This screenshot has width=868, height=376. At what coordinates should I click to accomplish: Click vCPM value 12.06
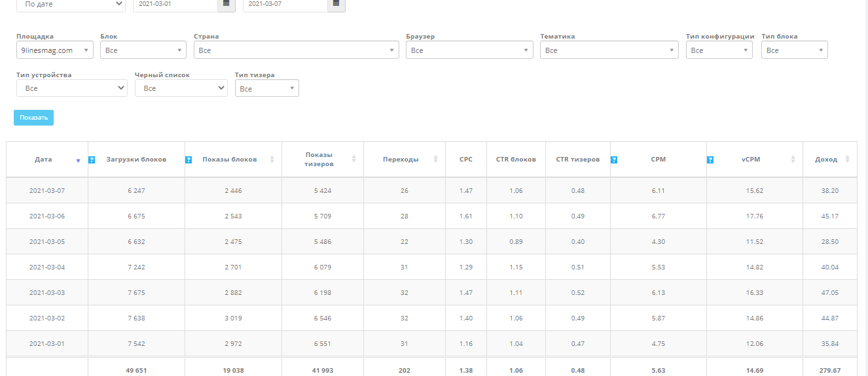pyautogui.click(x=755, y=344)
